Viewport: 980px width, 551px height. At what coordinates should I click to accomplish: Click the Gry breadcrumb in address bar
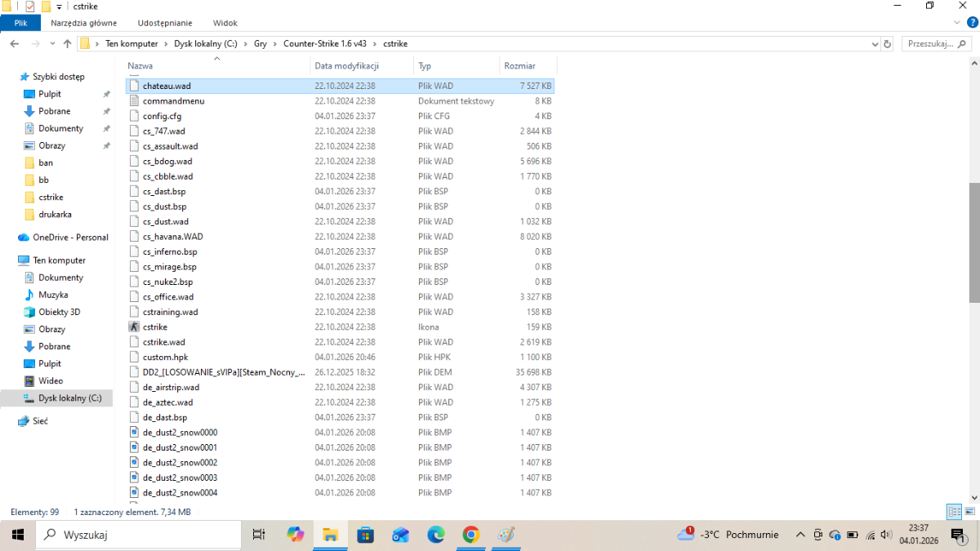click(261, 43)
